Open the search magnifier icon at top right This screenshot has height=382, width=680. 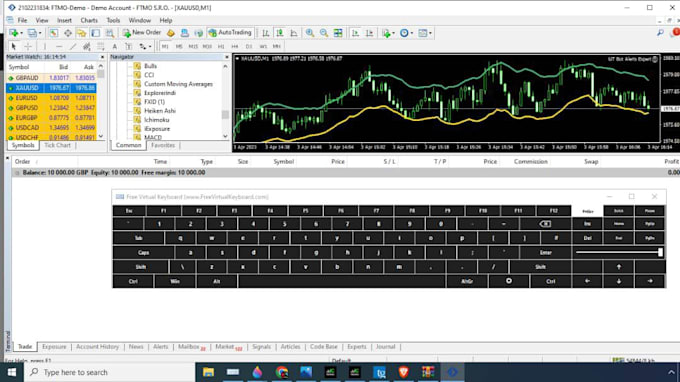tap(660, 33)
